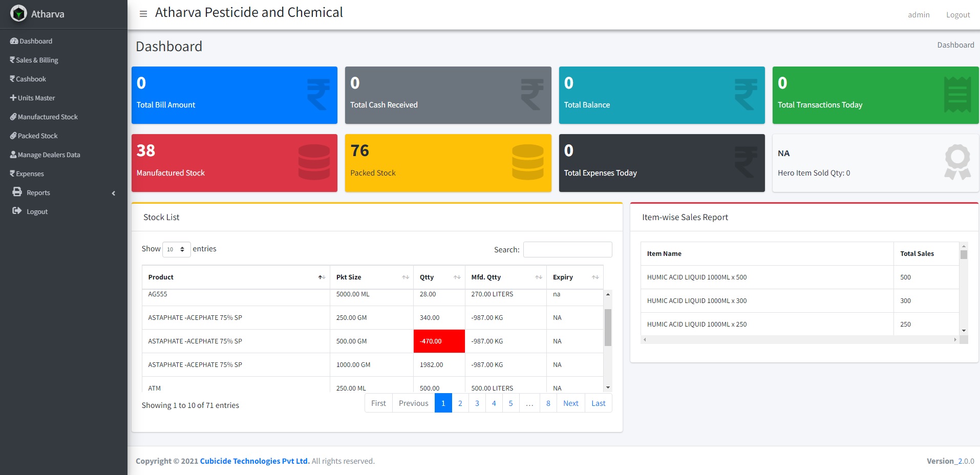980x475 pixels.
Task: Click the Total Transactions Today receipt icon
Action: [x=957, y=95]
